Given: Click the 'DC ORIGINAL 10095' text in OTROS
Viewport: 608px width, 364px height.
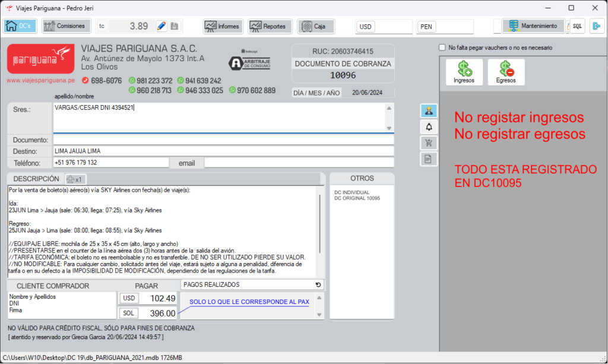Looking at the screenshot, I should pos(357,198).
